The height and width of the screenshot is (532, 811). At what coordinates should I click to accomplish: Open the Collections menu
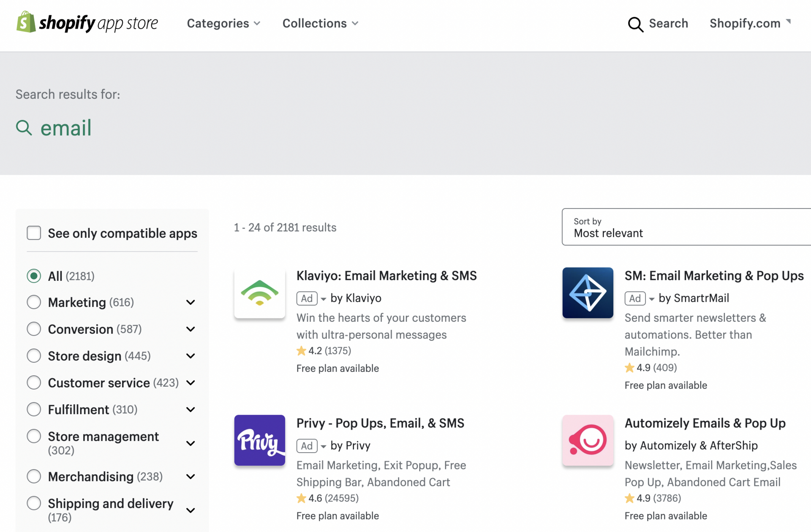point(320,23)
